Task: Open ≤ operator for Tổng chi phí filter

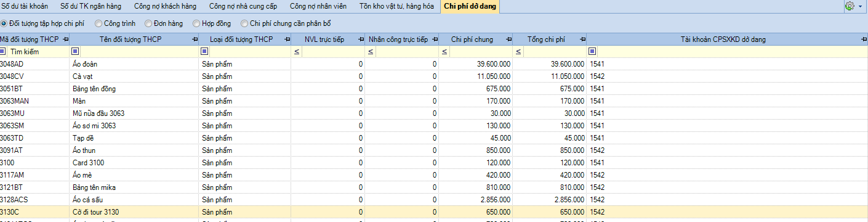Action: click(518, 52)
